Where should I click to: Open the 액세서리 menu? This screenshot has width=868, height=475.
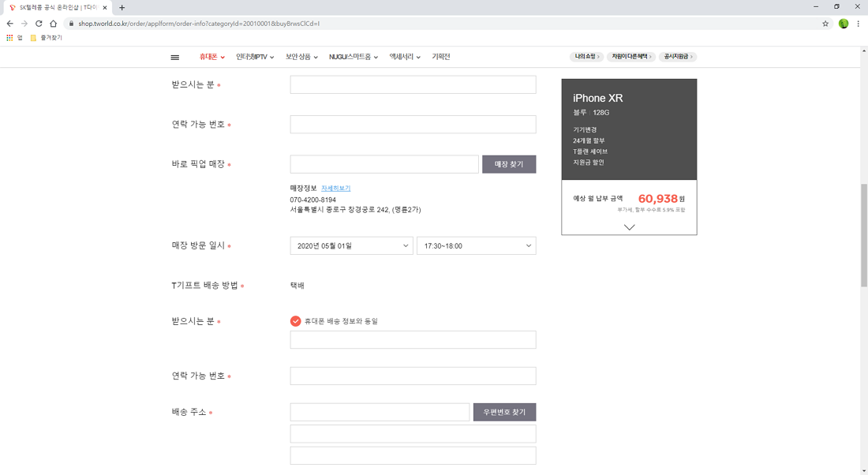click(x=405, y=57)
